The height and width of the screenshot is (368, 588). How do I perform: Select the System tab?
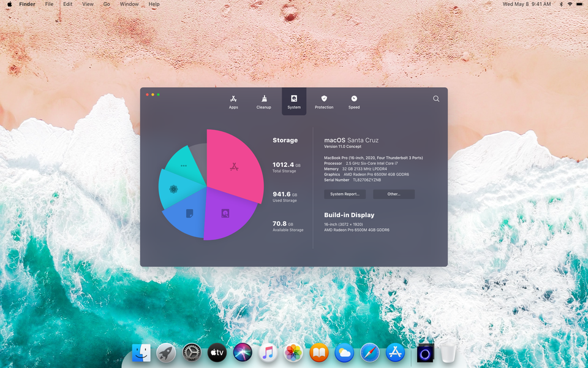[x=294, y=101]
